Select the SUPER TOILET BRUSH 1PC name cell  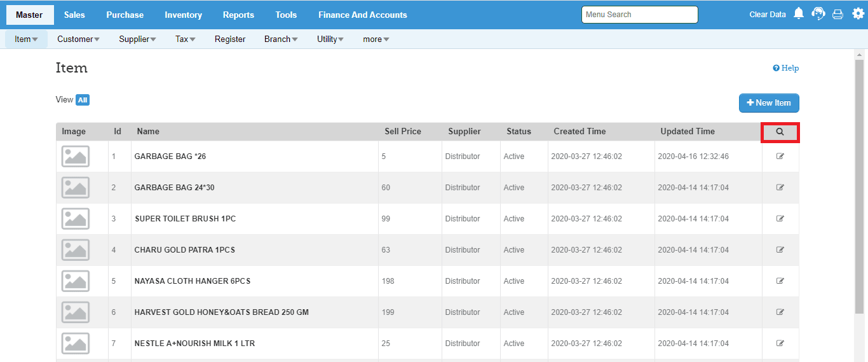click(255, 219)
